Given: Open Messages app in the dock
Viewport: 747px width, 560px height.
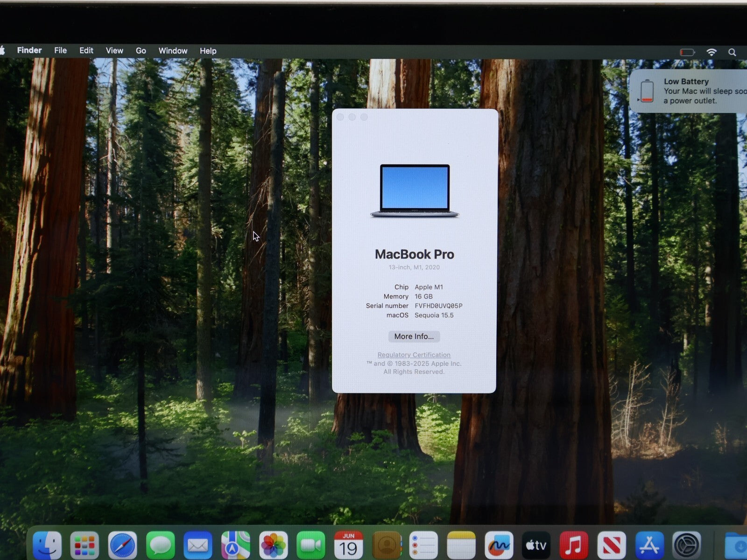Looking at the screenshot, I should point(160,545).
